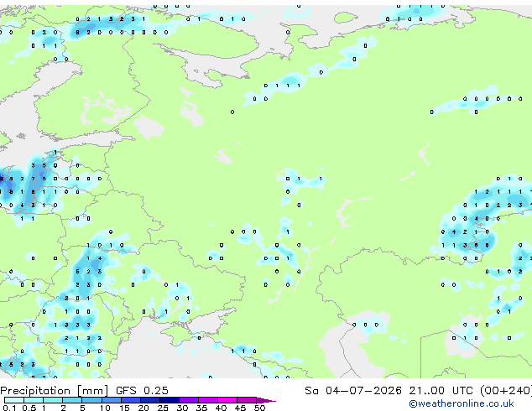This screenshot has width=532, height=411.
Task: Pick the legend swatch between 5 and 10
Action: pos(91,400)
